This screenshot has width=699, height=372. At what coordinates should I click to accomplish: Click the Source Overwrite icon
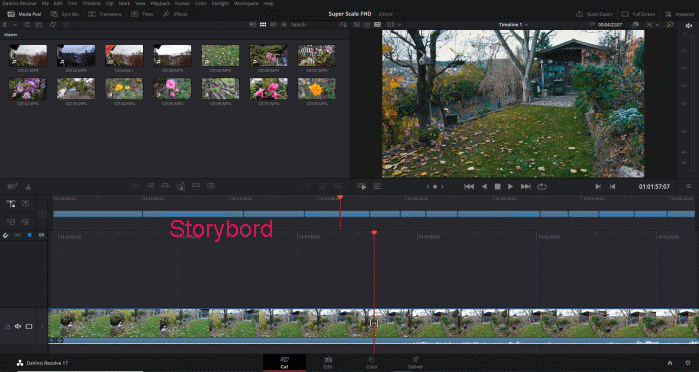tap(211, 186)
